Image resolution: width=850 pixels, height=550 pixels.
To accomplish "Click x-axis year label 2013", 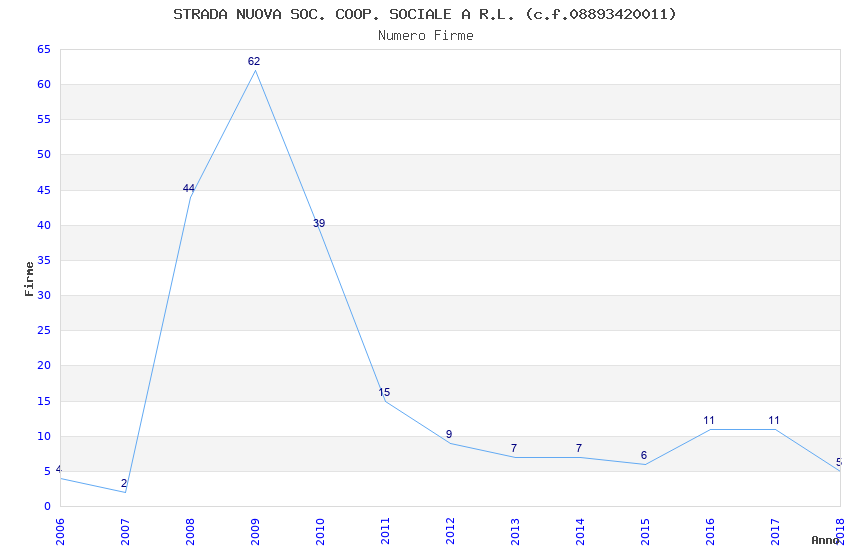I will click(516, 532).
